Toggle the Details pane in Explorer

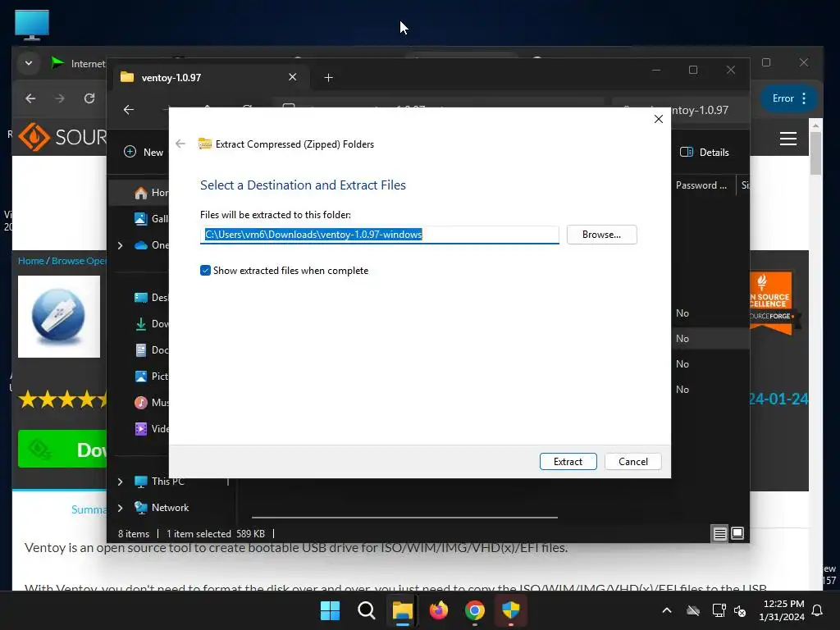[x=705, y=152]
